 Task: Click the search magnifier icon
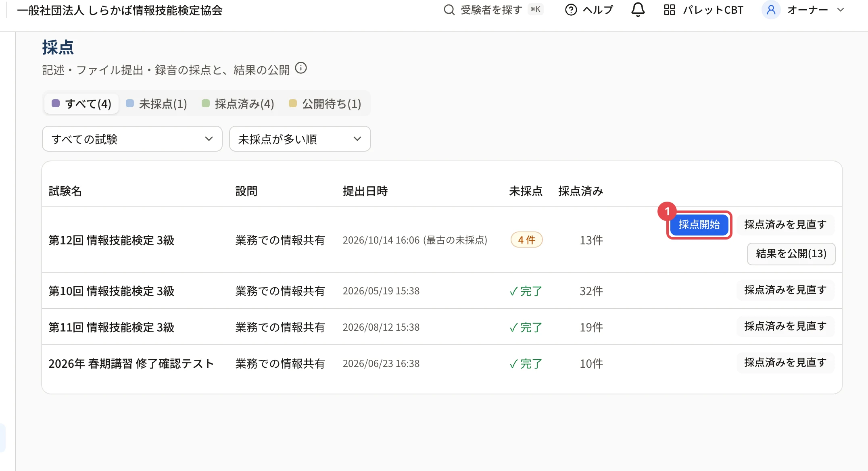449,10
